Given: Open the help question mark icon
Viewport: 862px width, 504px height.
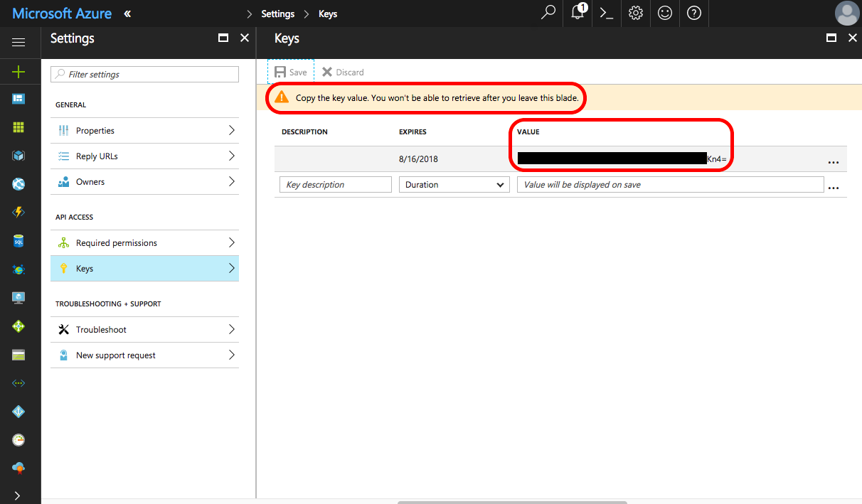Looking at the screenshot, I should point(694,13).
